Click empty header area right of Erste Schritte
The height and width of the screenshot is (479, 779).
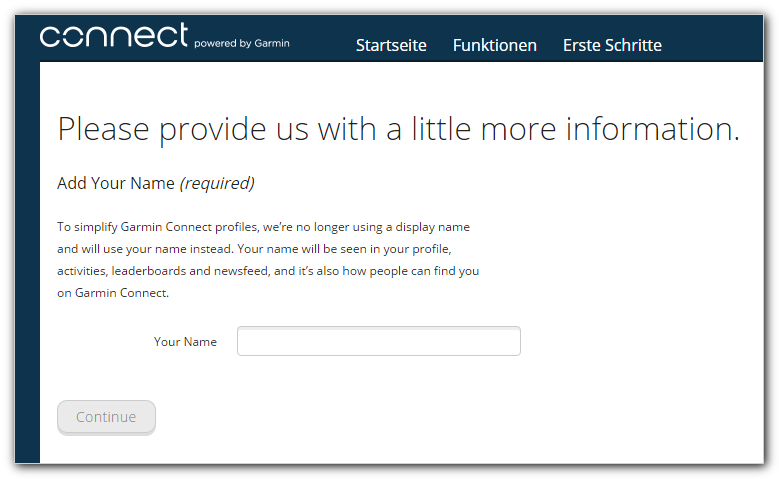[713, 39]
